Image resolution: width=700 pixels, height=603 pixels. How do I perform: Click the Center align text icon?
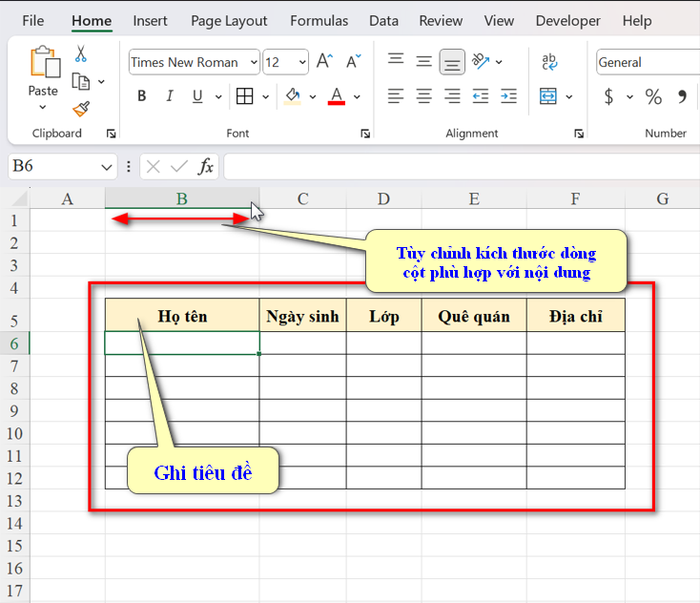pos(424,96)
